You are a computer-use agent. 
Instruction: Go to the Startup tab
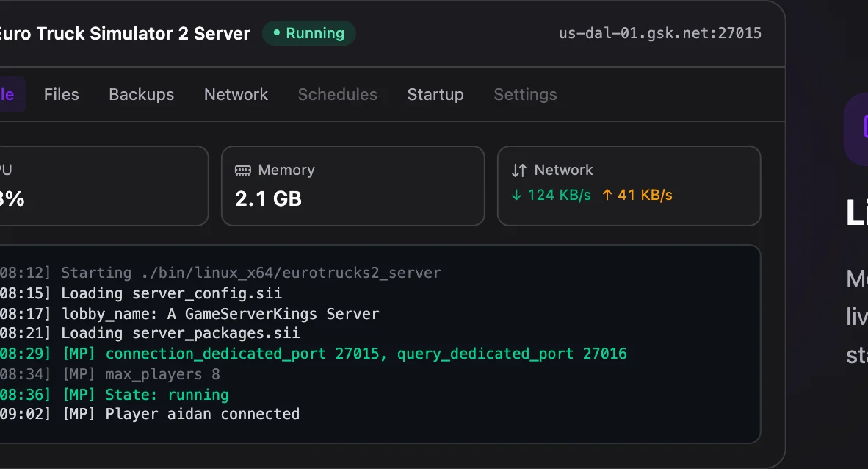[x=435, y=94]
